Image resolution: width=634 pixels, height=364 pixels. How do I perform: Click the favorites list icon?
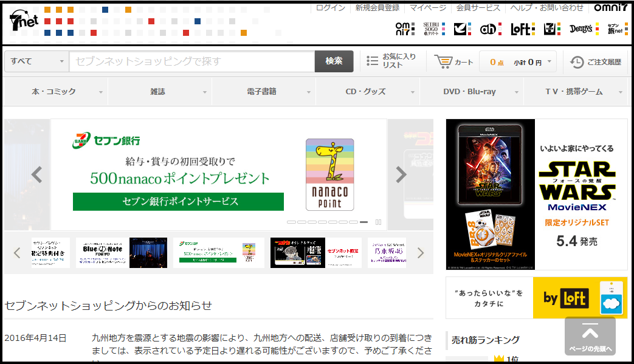click(x=372, y=61)
